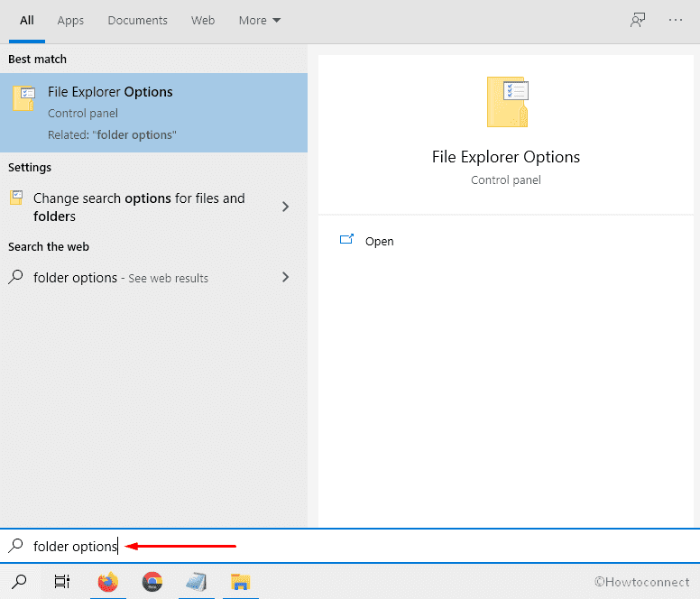Switch to the Apps filter tab

[x=70, y=21]
